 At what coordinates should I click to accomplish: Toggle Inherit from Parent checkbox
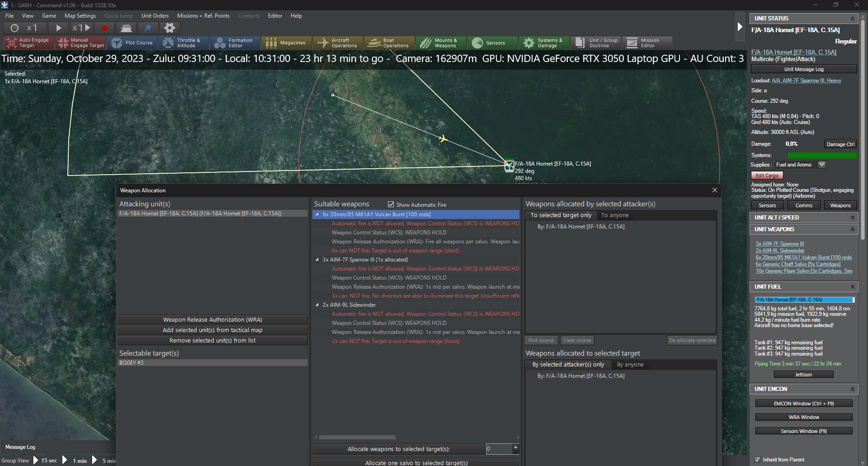[x=757, y=460]
